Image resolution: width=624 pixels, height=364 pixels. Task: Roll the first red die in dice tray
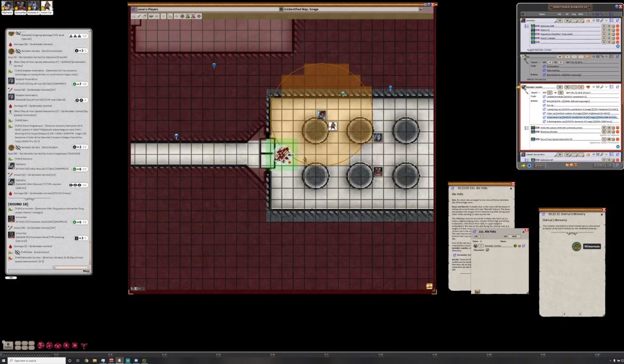pos(41,345)
